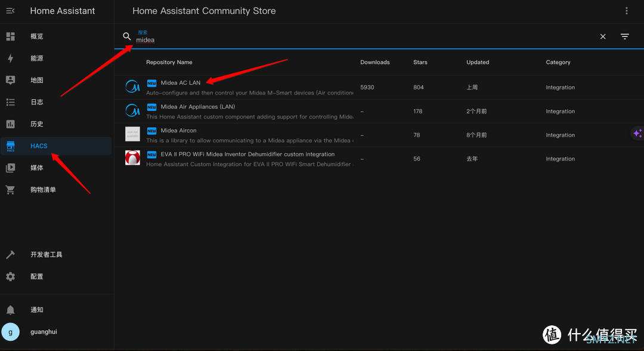This screenshot has width=644, height=351.
Task: Click the guanghui user avatar
Action: tap(10, 332)
